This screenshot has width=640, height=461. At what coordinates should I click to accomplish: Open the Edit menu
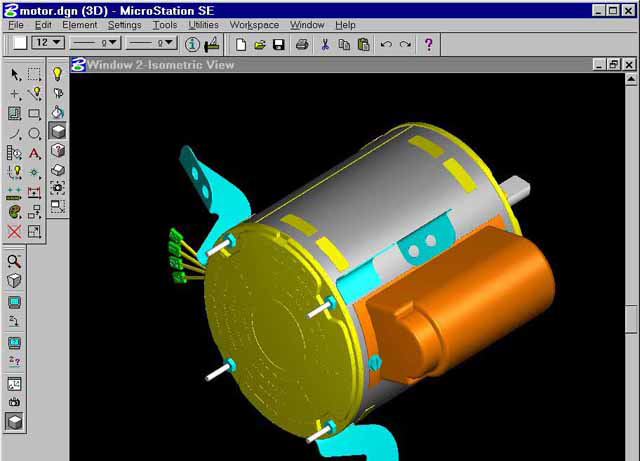(43, 25)
